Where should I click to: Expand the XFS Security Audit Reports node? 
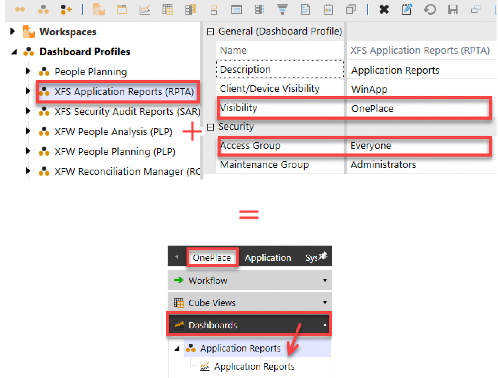[28, 111]
